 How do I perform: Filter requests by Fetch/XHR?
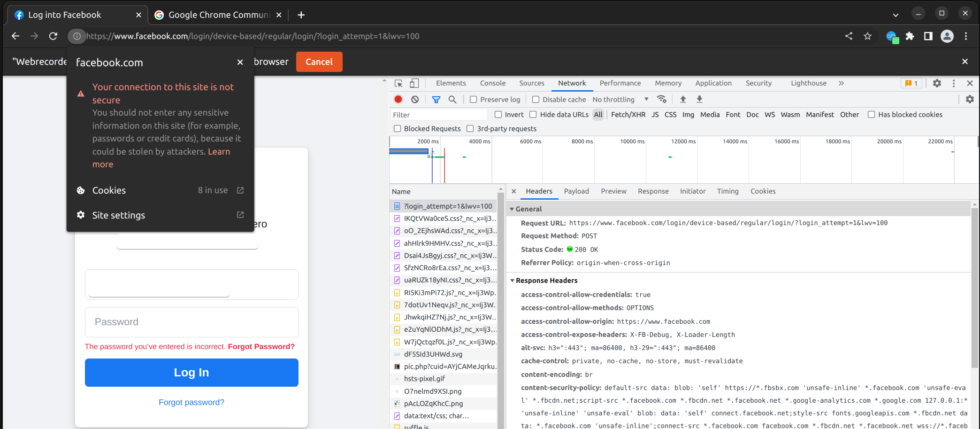click(628, 115)
